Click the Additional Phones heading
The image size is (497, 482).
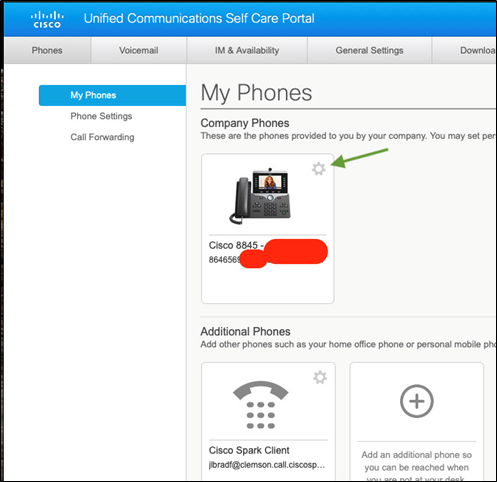click(246, 332)
